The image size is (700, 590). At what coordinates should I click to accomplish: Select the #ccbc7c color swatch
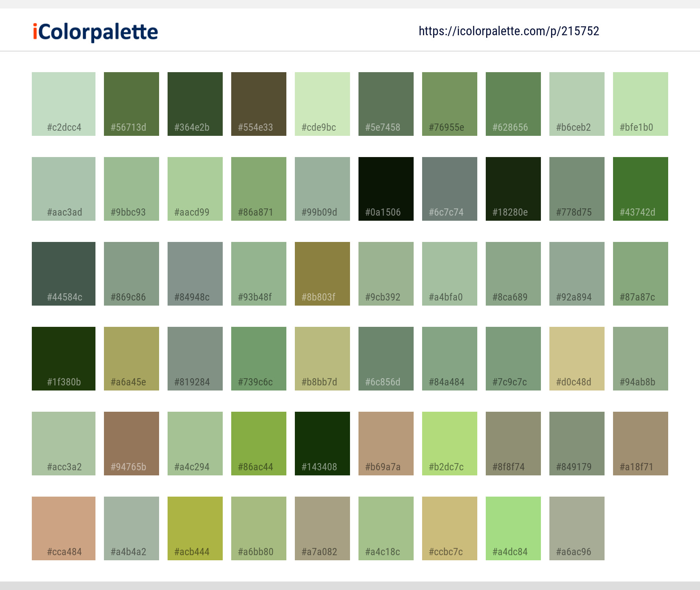click(450, 528)
